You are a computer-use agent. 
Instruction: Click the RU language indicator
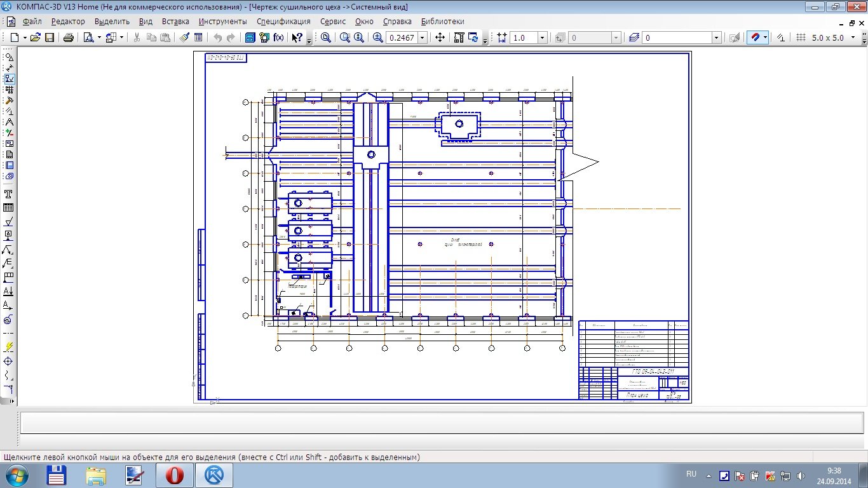pos(691,474)
